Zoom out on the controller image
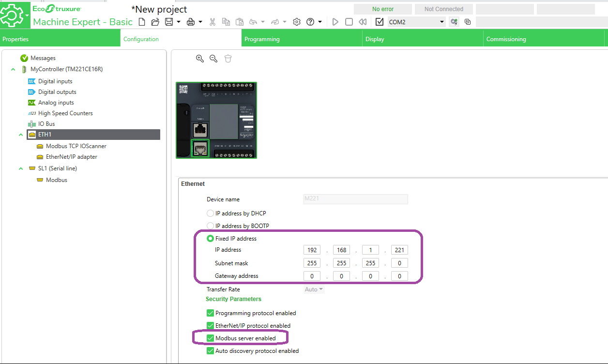 point(213,59)
